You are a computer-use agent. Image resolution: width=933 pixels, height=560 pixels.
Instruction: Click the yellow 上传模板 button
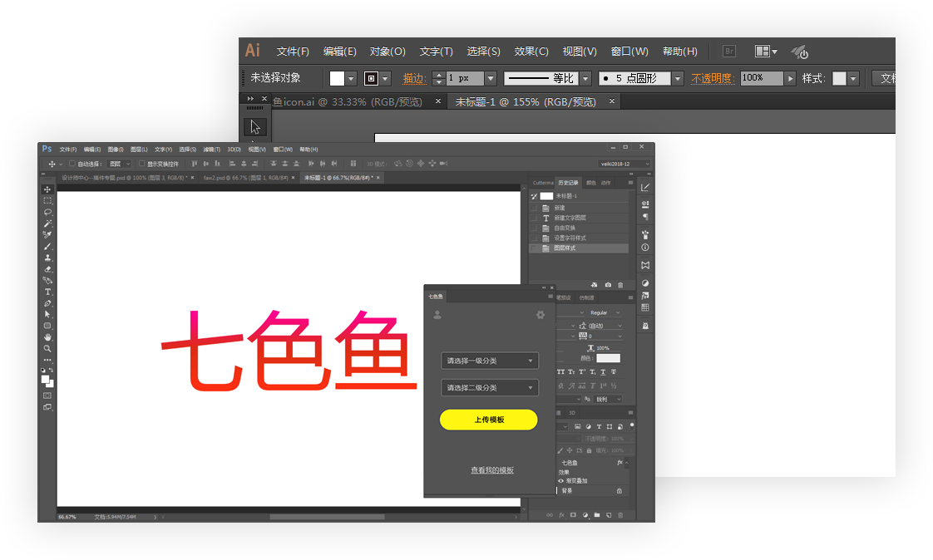click(489, 420)
